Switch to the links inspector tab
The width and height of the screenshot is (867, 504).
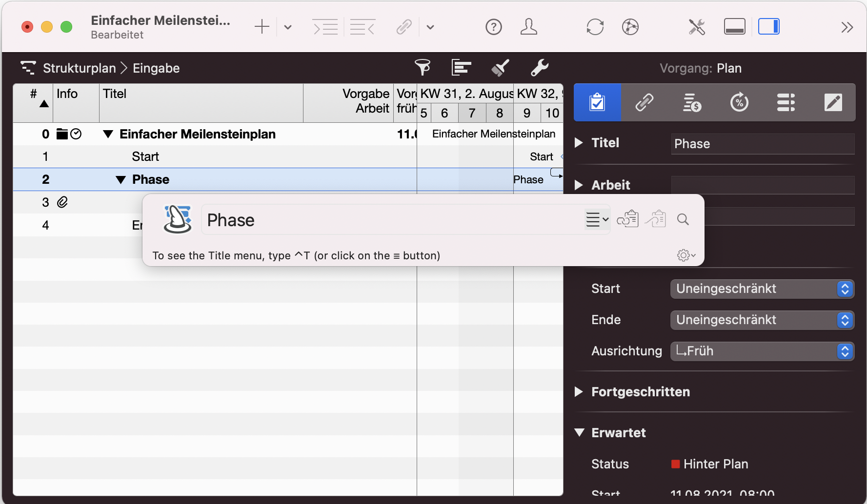coord(644,102)
